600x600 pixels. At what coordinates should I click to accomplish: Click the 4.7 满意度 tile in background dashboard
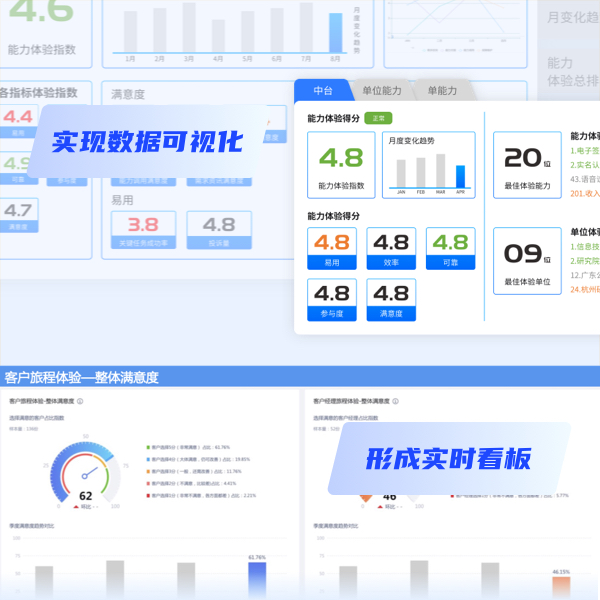pyautogui.click(x=18, y=215)
